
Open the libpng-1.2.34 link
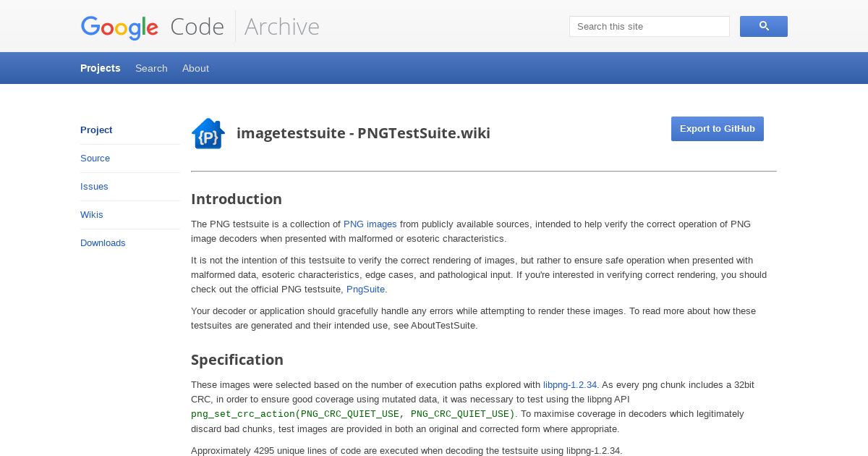(570, 385)
